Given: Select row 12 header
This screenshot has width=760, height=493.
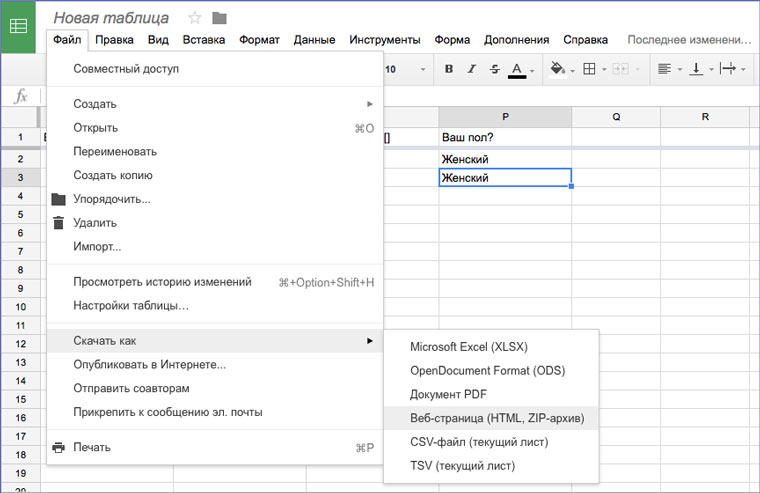Looking at the screenshot, I should [x=20, y=344].
